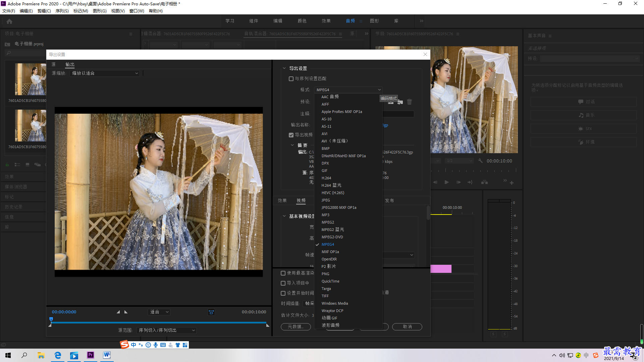Open File Explorer from the taskbar

point(41,355)
